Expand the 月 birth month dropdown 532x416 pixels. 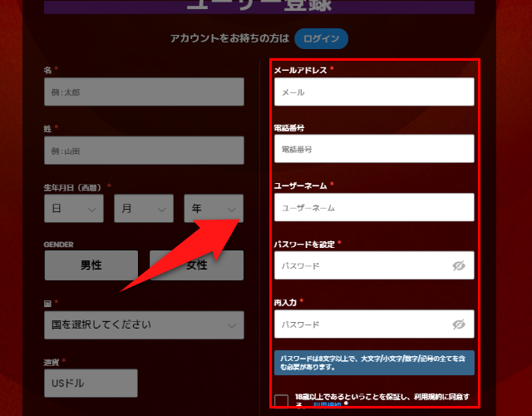coord(144,209)
